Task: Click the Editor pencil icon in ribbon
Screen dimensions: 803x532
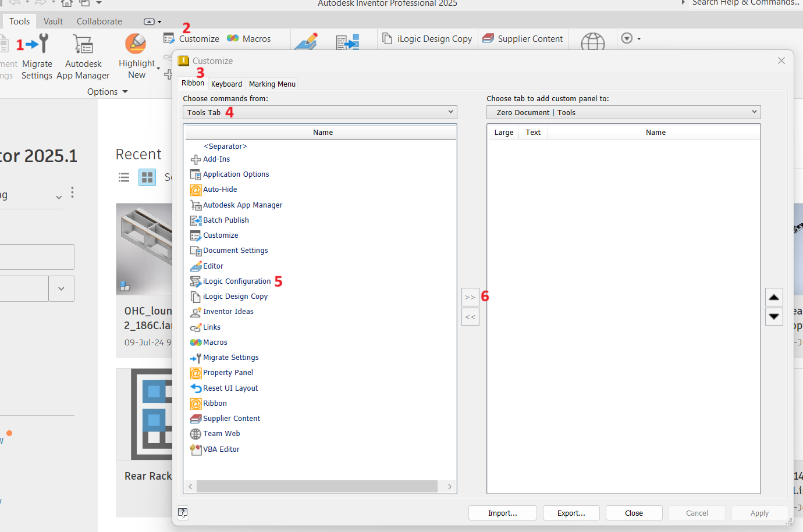Action: [306, 42]
